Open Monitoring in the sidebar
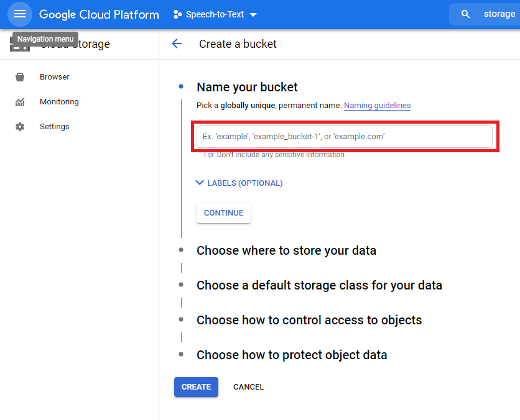 pos(59,102)
